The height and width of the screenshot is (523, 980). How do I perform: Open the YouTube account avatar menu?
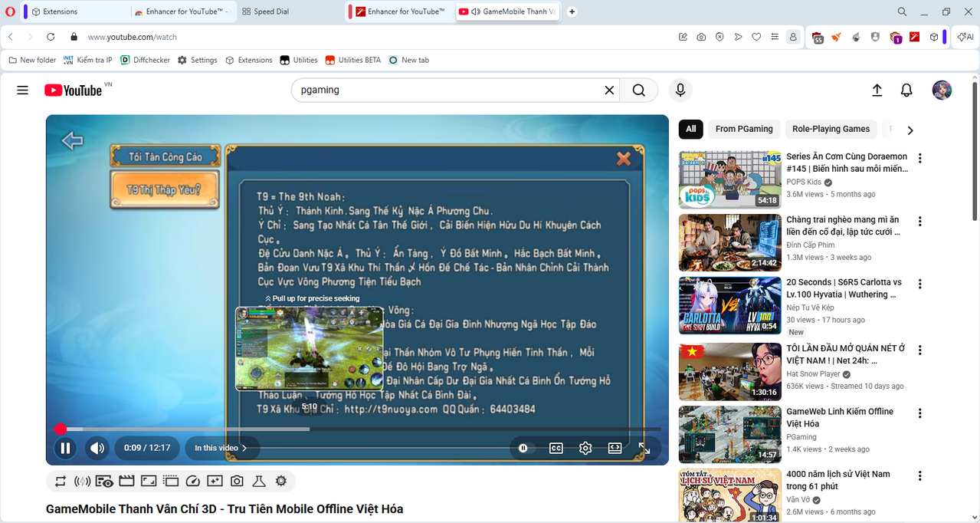pos(942,90)
